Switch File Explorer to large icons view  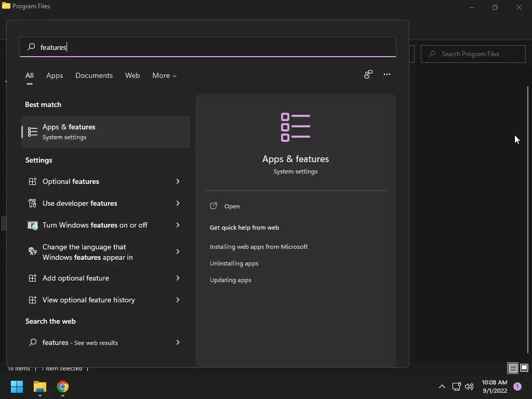(x=524, y=368)
